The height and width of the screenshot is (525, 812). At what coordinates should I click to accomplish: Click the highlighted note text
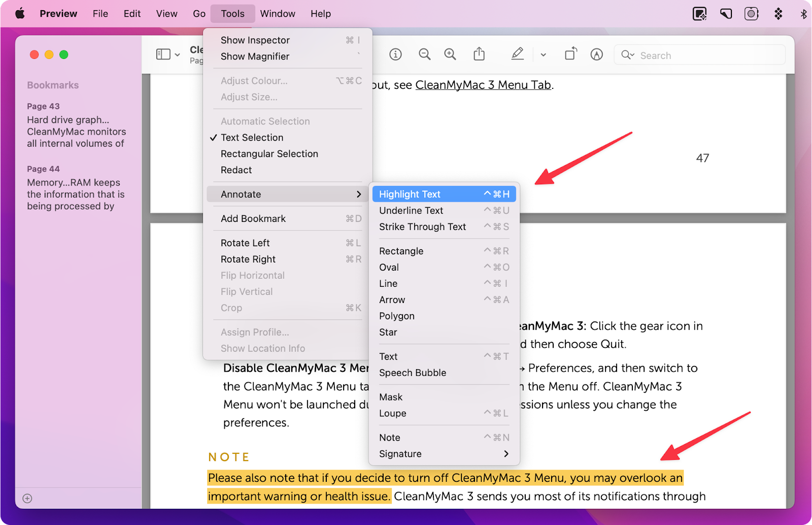(x=445, y=486)
